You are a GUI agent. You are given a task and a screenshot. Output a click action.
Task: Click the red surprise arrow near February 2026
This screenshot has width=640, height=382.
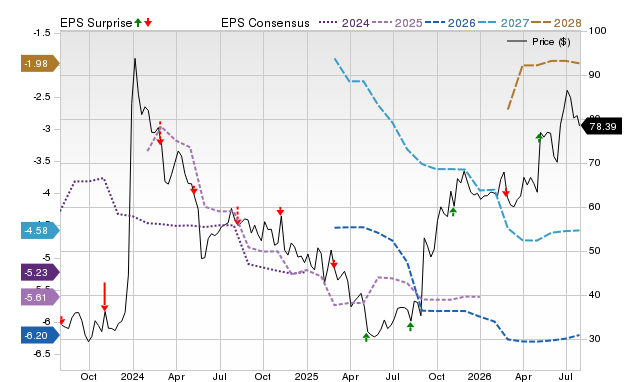(x=506, y=193)
